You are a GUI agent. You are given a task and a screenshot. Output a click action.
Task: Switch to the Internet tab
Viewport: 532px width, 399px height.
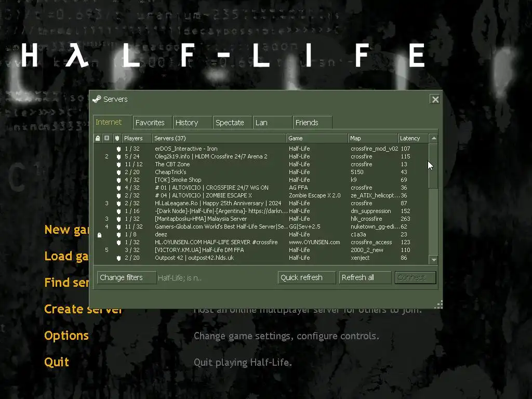(x=113, y=122)
